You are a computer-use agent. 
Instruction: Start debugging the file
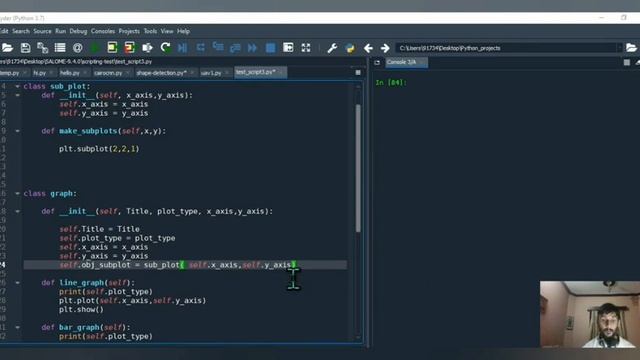point(182,48)
